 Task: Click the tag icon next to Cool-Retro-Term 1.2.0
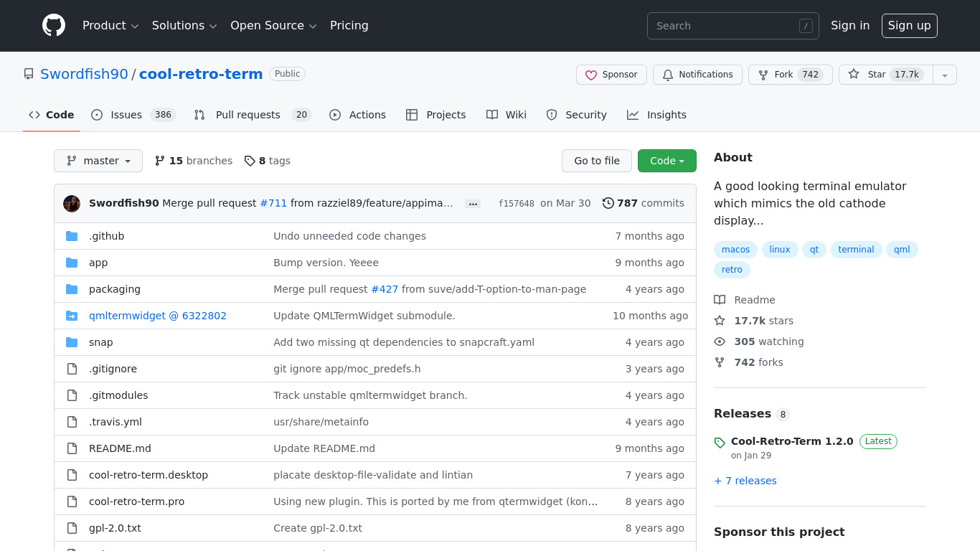[x=720, y=443]
